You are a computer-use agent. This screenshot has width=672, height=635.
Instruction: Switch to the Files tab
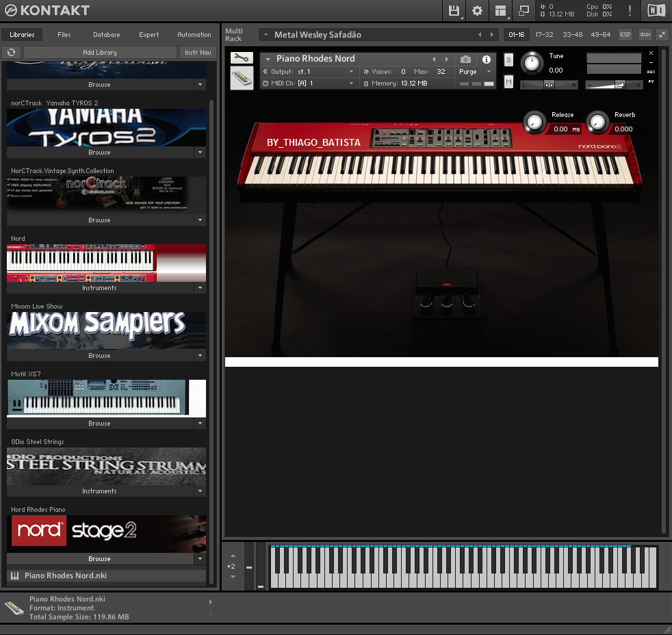point(64,35)
